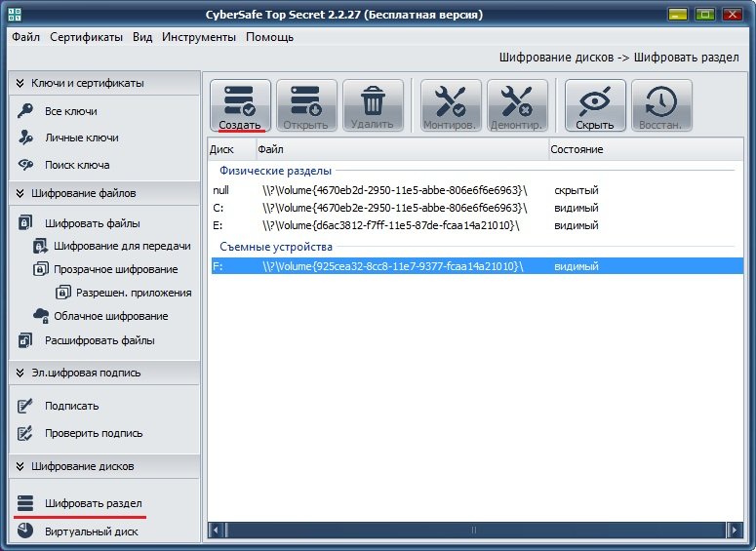756x551 pixels.
Task: Click the Открыть toolbar button
Action: (306, 105)
